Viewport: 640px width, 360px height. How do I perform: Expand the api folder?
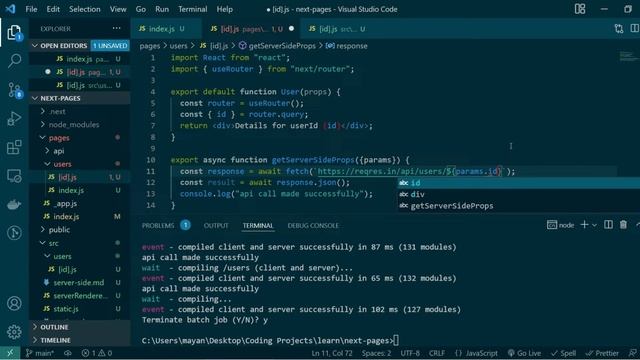[58, 151]
